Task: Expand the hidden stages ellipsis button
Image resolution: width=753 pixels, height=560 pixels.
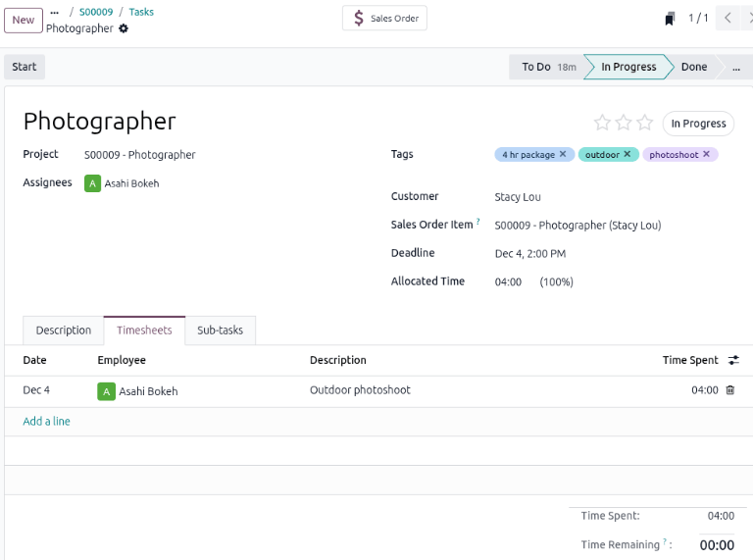Action: tap(735, 67)
